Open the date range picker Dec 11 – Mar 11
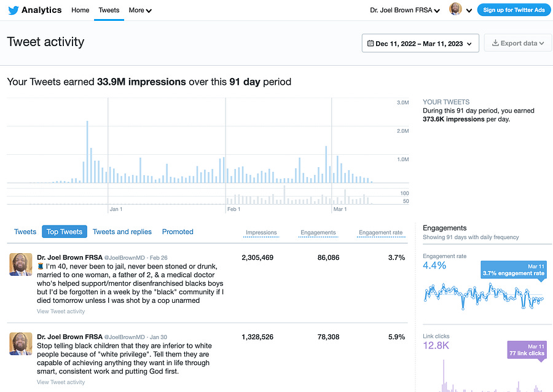Image resolution: width=553 pixels, height=392 pixels. (420, 44)
